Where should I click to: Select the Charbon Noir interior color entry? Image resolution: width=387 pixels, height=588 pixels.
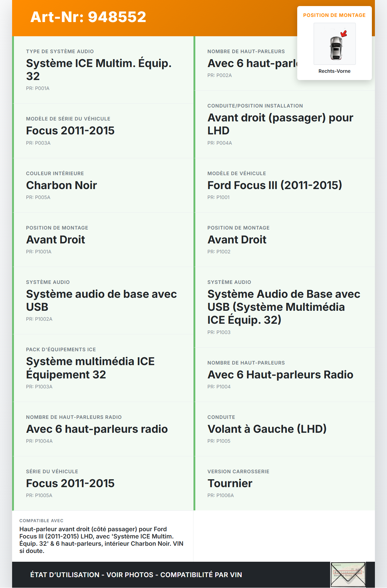tap(61, 185)
